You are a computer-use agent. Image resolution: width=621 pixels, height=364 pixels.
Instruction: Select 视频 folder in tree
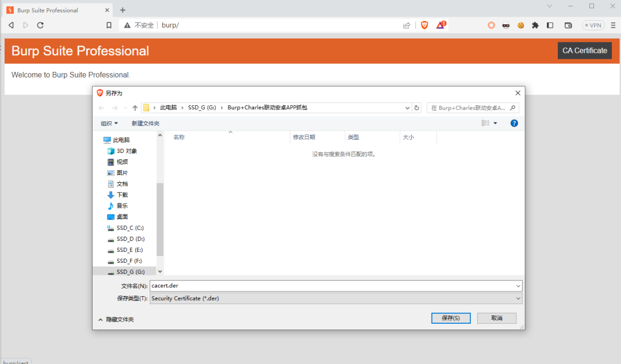[122, 162]
